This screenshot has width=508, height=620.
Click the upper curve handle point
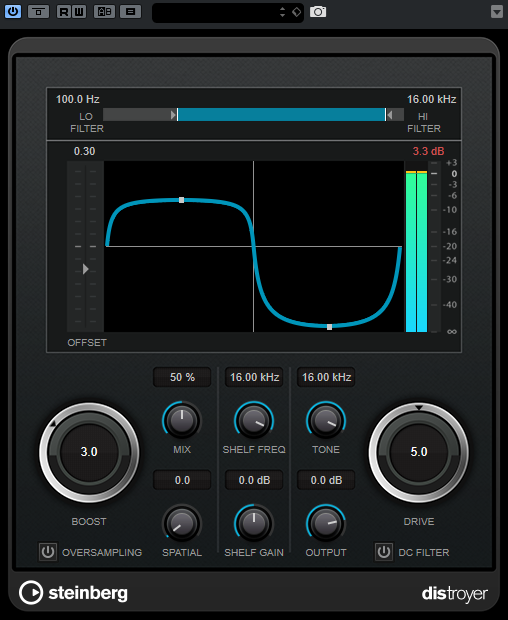(181, 200)
